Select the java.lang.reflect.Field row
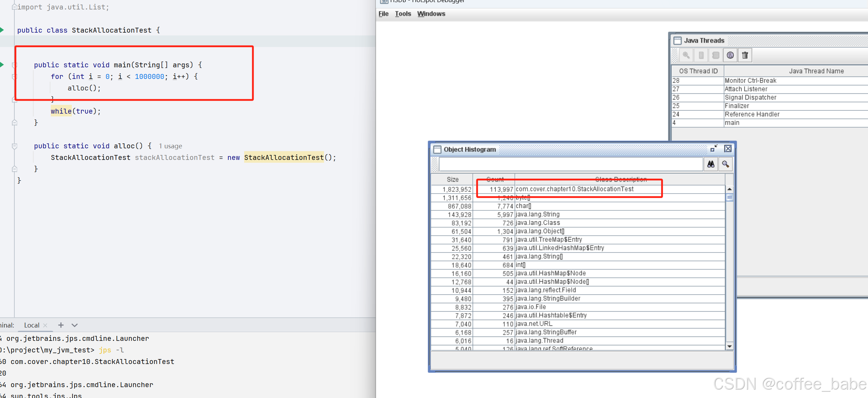The image size is (868, 398). 578,290
